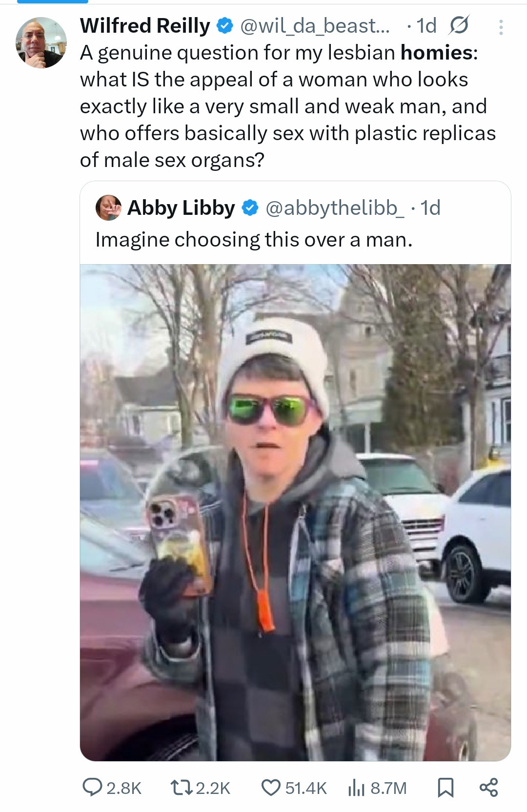Screen dimensions: 527x812
Task: Open Abby Libby's small avatar
Action: [108, 208]
